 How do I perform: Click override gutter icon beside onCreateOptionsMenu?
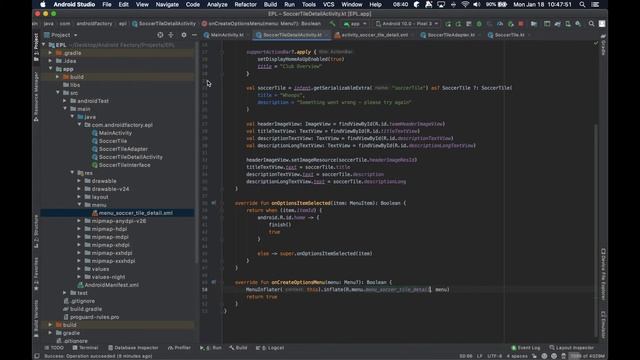(213, 282)
